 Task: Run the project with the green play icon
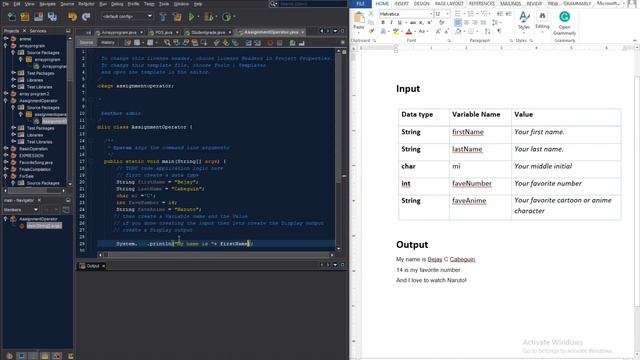click(191, 17)
